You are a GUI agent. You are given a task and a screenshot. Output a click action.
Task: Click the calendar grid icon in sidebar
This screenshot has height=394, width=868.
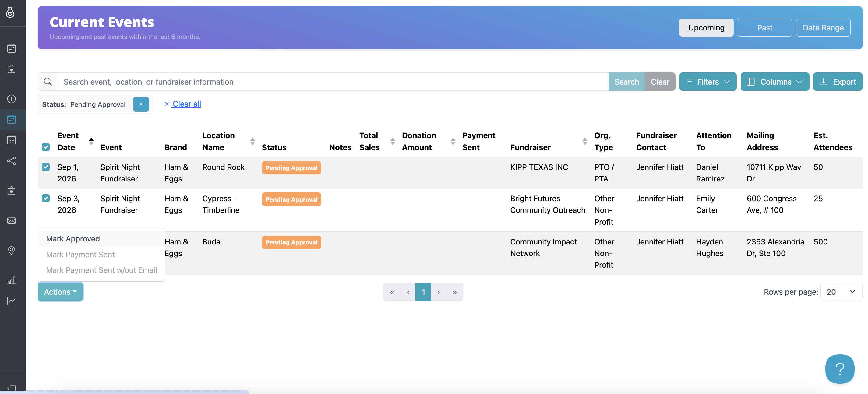coord(12,140)
